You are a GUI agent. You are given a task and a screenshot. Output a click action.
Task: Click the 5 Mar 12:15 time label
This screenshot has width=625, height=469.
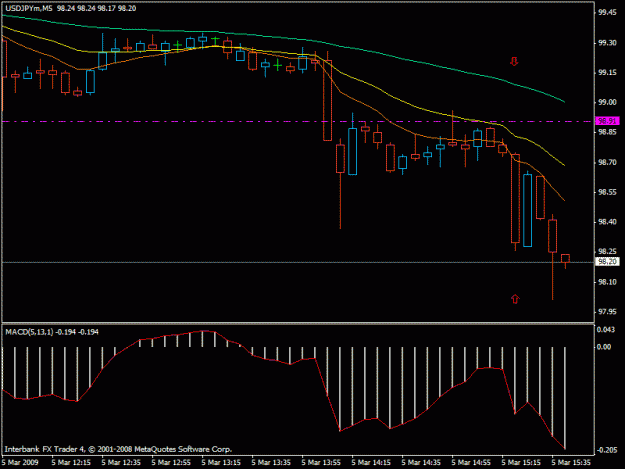(x=71, y=462)
